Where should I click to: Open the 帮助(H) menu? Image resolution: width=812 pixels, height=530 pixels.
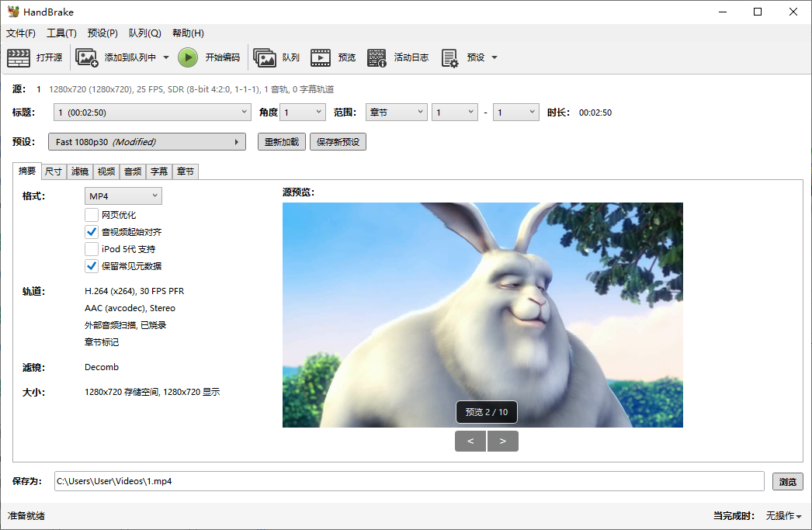(x=188, y=33)
